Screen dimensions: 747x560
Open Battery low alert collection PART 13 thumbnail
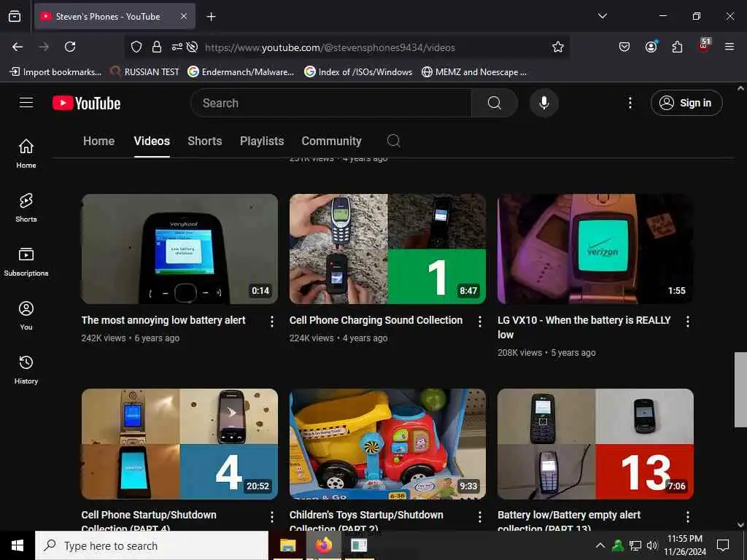click(595, 444)
